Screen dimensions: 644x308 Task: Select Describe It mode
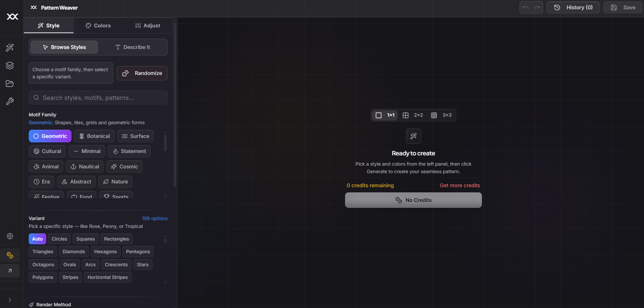133,47
